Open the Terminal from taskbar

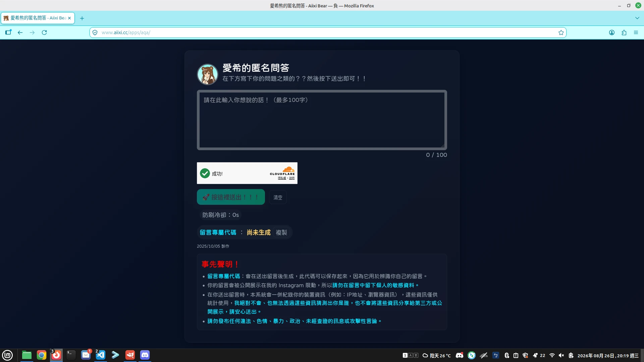(71, 355)
